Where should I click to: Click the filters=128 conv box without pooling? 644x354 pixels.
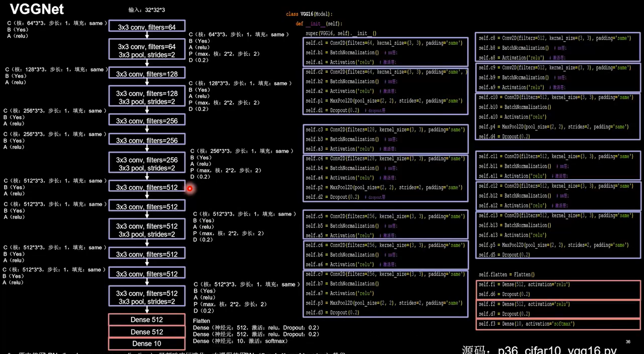point(147,74)
